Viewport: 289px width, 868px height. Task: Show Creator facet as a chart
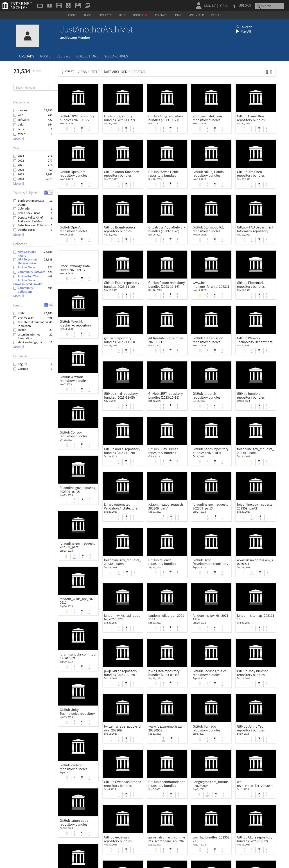46,305
